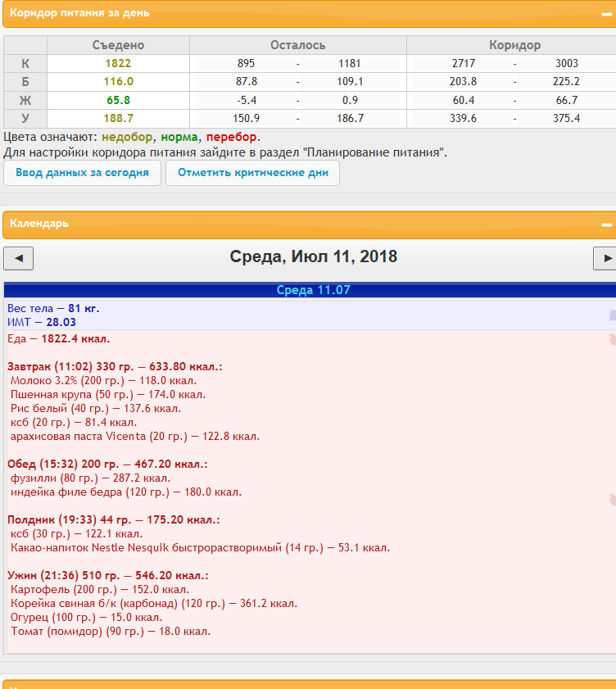Click eaten calories value 1822
616x689 pixels.
point(118,63)
